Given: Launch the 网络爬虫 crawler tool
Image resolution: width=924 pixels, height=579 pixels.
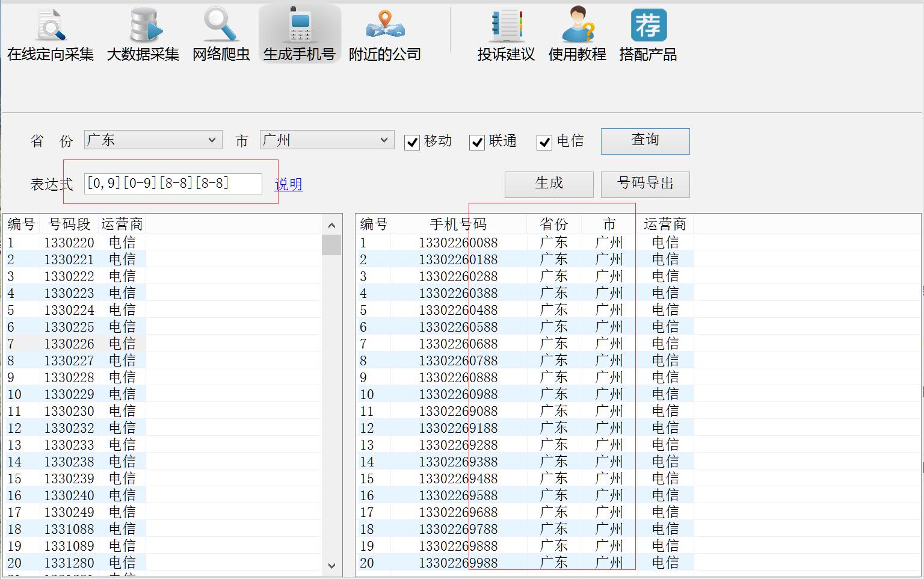Looking at the screenshot, I should point(220,33).
